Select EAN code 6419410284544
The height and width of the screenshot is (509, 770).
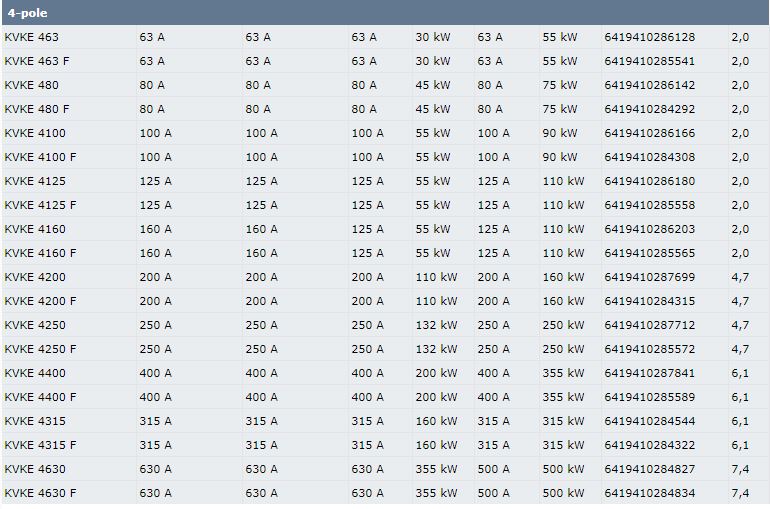(x=650, y=422)
